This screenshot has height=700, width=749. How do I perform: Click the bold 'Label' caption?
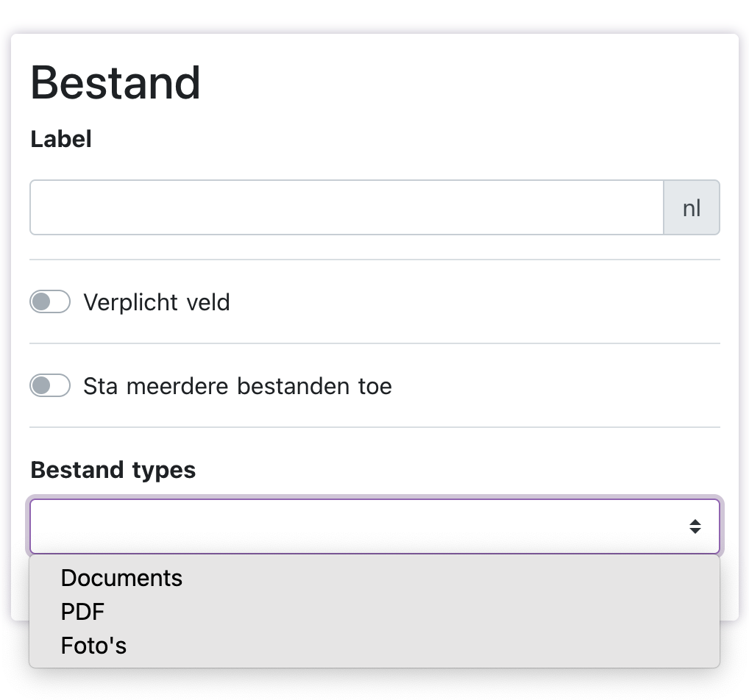point(61,139)
